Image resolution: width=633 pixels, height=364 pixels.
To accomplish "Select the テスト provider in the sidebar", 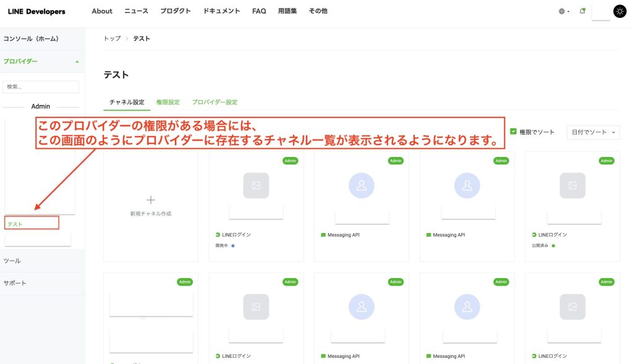I will (x=15, y=224).
